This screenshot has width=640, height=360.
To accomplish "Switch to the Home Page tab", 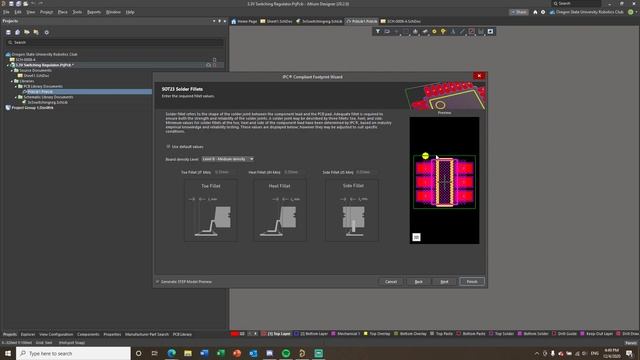I will pos(244,21).
